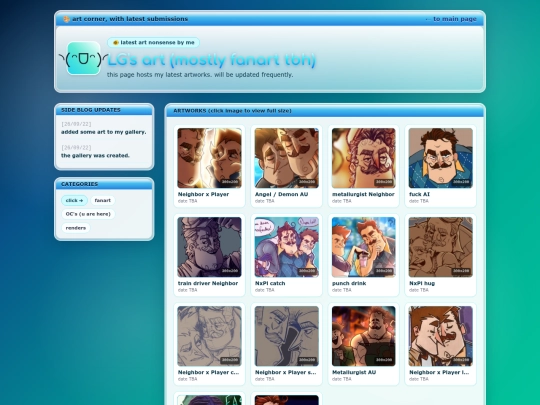Click the 'Neighbor x Player c...' sketch thumbnail
The width and height of the screenshot is (540, 405).
(x=209, y=336)
